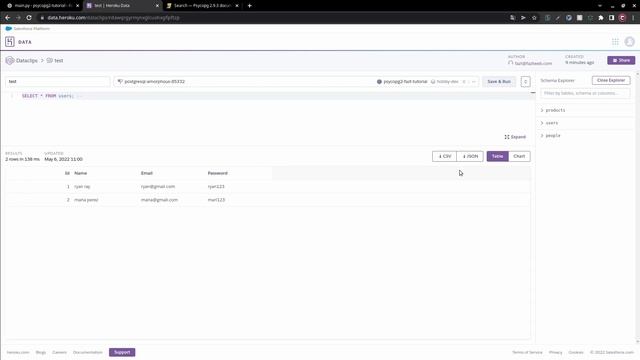Open the Cookies footer link
Image resolution: width=640 pixels, height=360 pixels.
(x=576, y=352)
